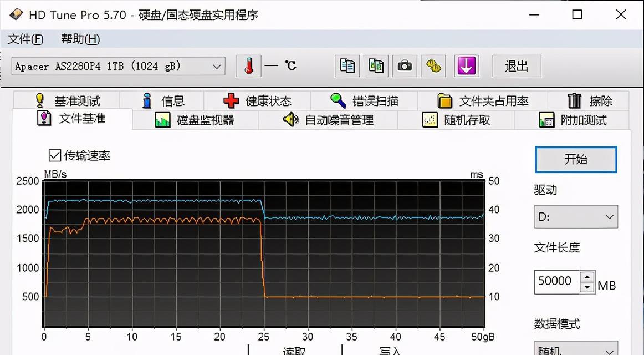644x355 pixels.
Task: Minimize the HD Tune Pro window
Action: 534,15
